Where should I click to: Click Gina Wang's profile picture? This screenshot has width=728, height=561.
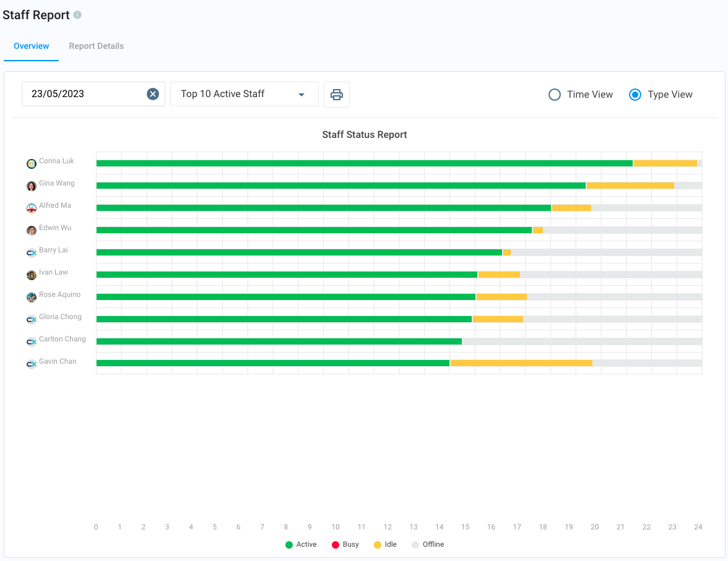click(x=32, y=186)
